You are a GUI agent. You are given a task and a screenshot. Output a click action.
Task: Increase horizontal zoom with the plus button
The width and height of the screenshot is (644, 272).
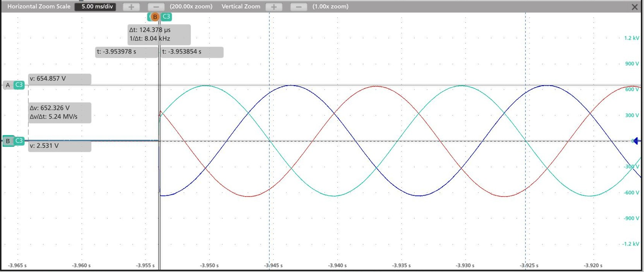131,7
